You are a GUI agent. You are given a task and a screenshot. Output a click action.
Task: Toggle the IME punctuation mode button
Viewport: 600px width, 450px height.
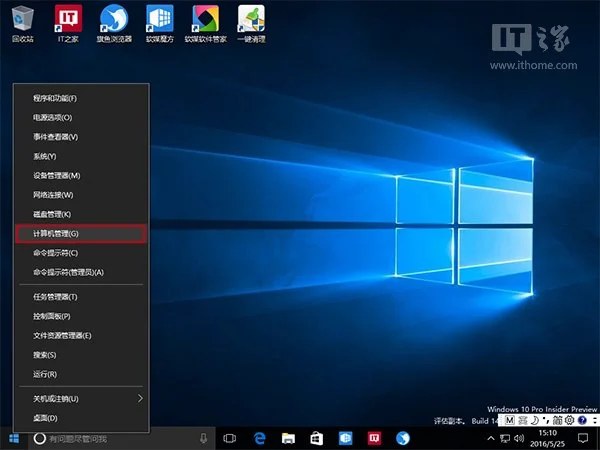[x=546, y=420]
